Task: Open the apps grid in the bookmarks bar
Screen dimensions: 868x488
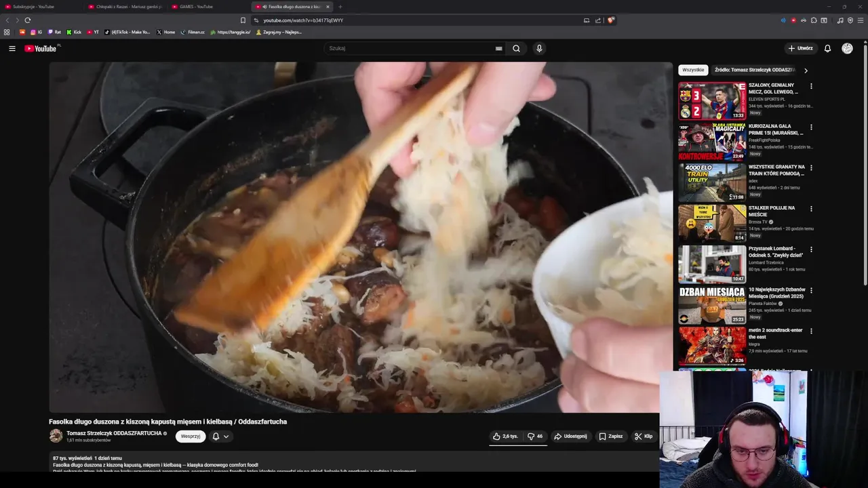Action: coord(7,32)
